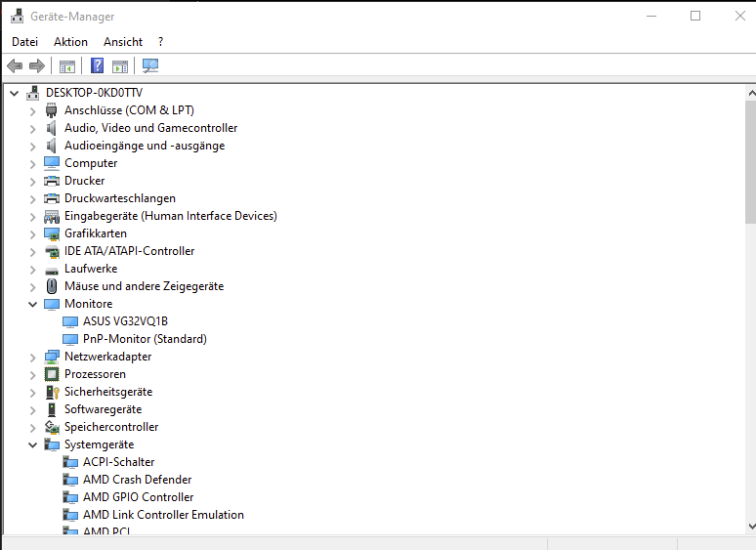
Task: Select the Softwaregeräte label
Action: click(104, 409)
